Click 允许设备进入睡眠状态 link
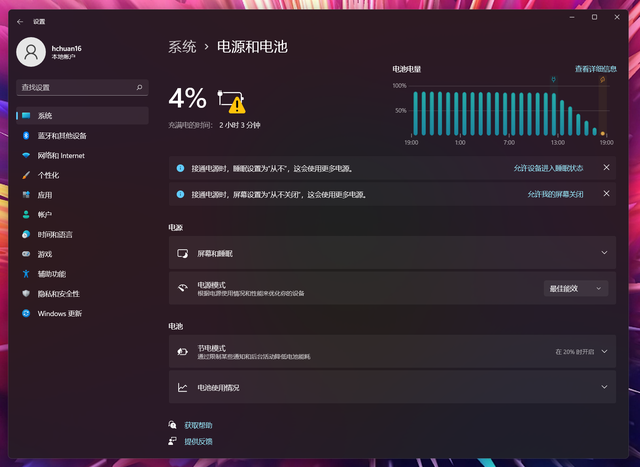 548,168
